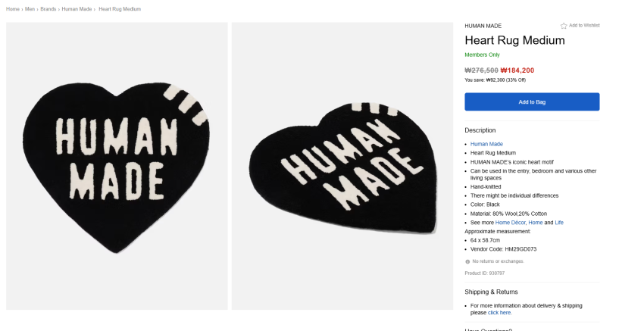Open the Human Made link in Description
This screenshot has height=331, width=644.
(x=486, y=144)
